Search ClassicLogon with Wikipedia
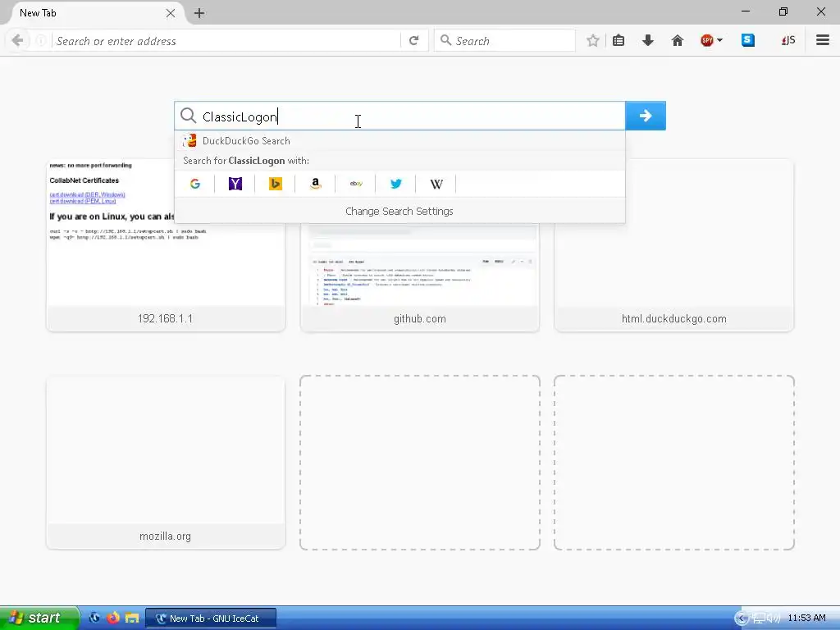Image resolution: width=840 pixels, height=630 pixels. [436, 184]
